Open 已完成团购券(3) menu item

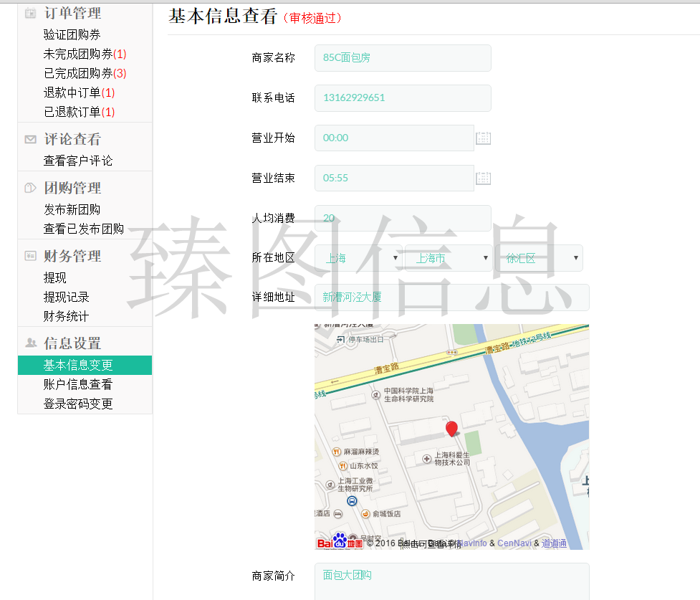[x=85, y=73]
